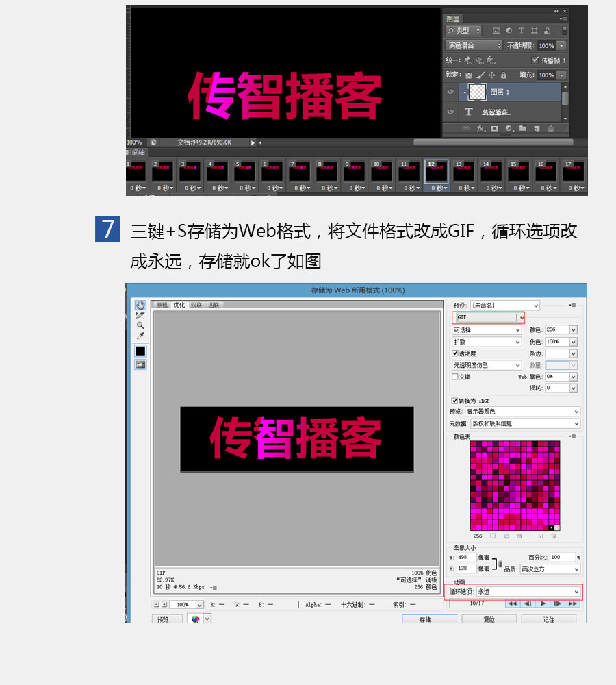Hide the 传智播客 text layer eye icon
Screen dimensions: 616x685
coord(450,112)
